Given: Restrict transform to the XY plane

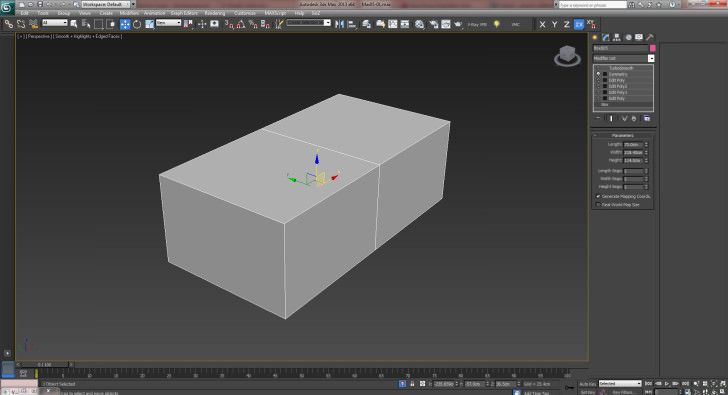Looking at the screenshot, I should pos(579,24).
